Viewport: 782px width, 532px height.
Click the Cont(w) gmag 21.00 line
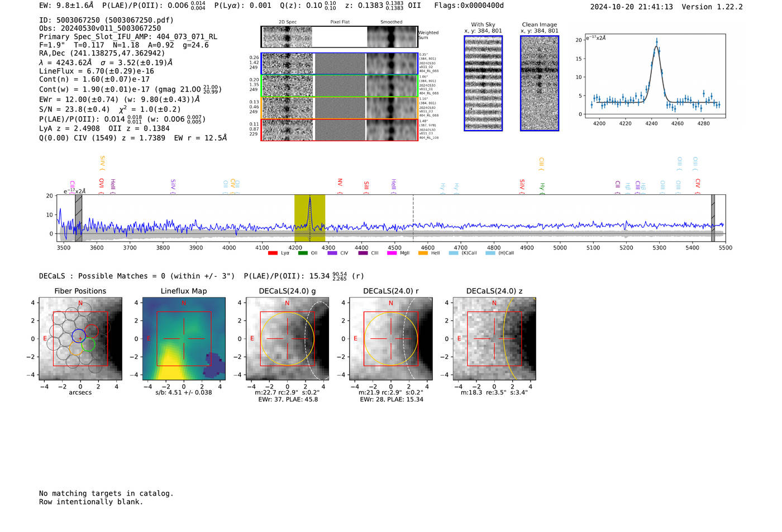click(130, 89)
